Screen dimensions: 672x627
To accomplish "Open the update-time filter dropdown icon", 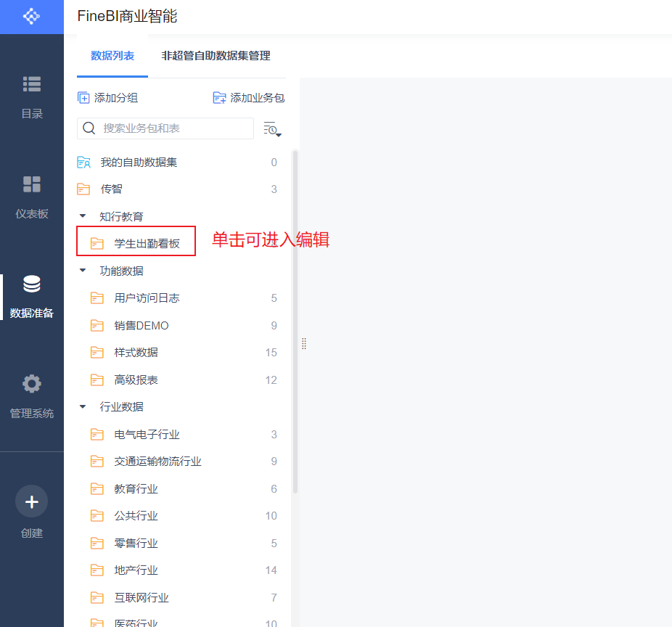I will click(272, 128).
